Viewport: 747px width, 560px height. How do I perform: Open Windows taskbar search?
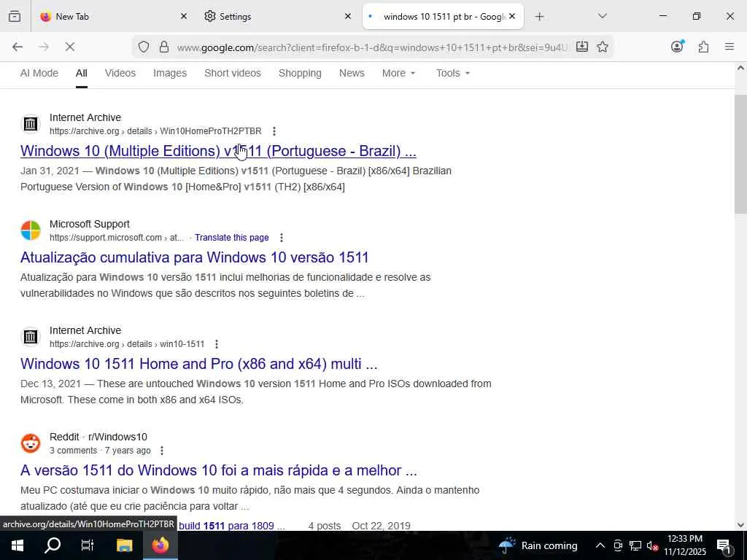click(53, 545)
